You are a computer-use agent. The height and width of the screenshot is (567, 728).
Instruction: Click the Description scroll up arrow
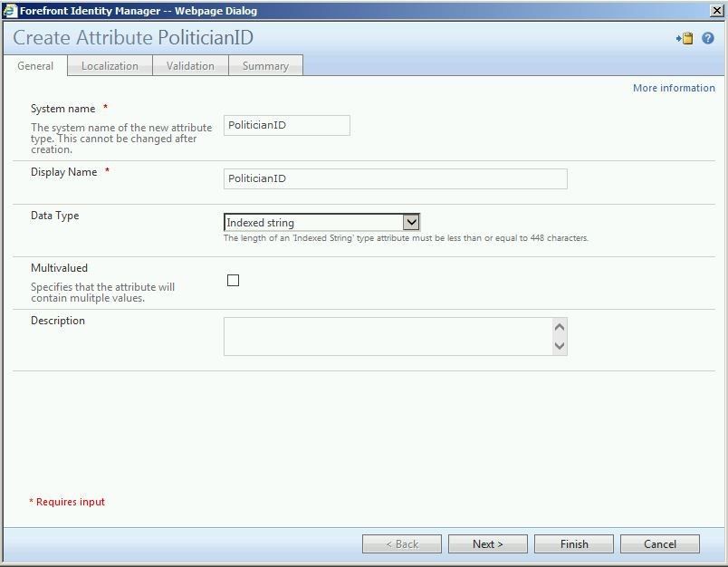[560, 327]
